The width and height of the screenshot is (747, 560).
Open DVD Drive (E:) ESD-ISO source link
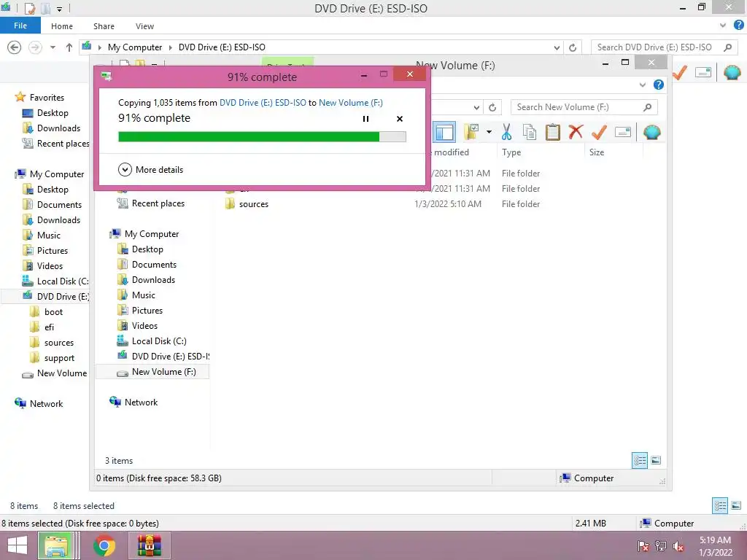click(x=263, y=102)
